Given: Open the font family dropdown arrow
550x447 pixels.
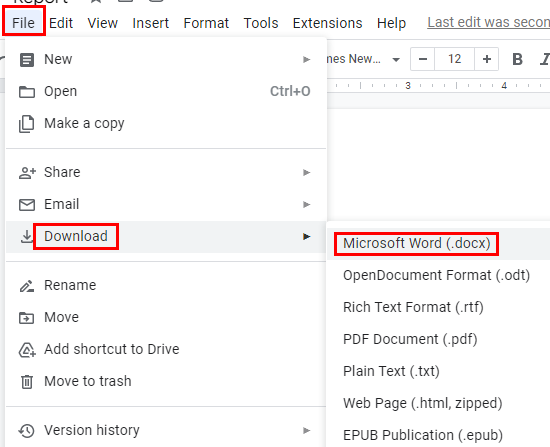Looking at the screenshot, I should pos(396,60).
